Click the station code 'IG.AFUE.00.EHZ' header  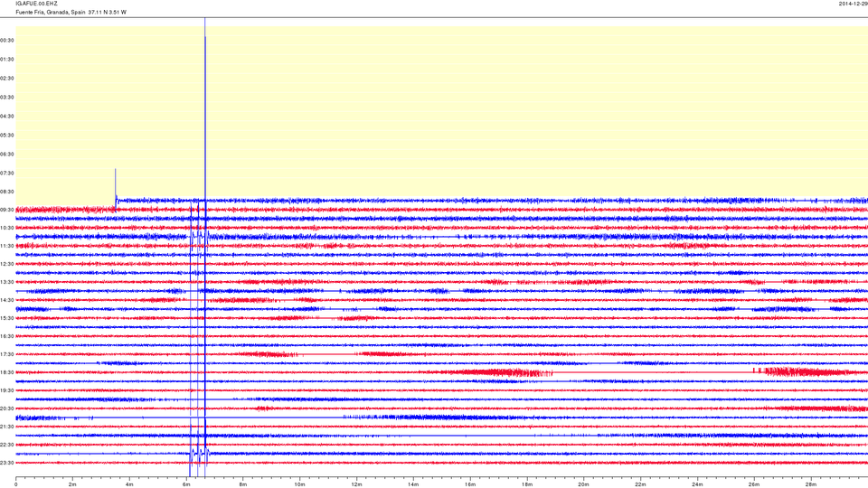[x=36, y=4]
